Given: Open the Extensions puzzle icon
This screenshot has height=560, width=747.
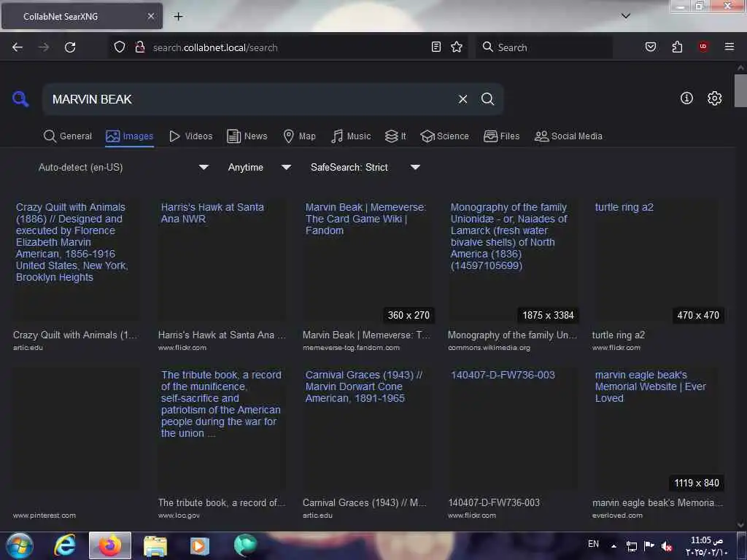Looking at the screenshot, I should (x=677, y=47).
